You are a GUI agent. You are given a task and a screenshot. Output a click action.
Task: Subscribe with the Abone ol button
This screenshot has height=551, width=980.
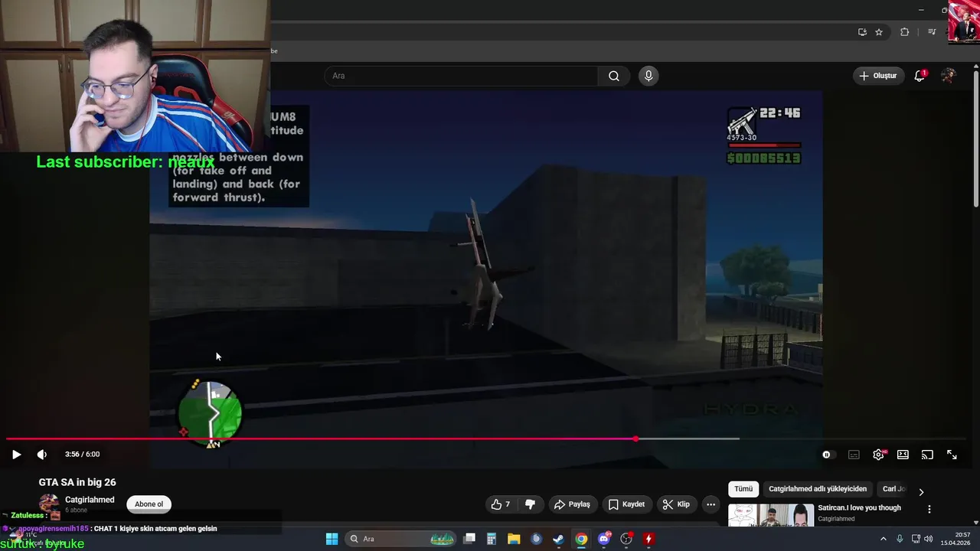pyautogui.click(x=149, y=504)
